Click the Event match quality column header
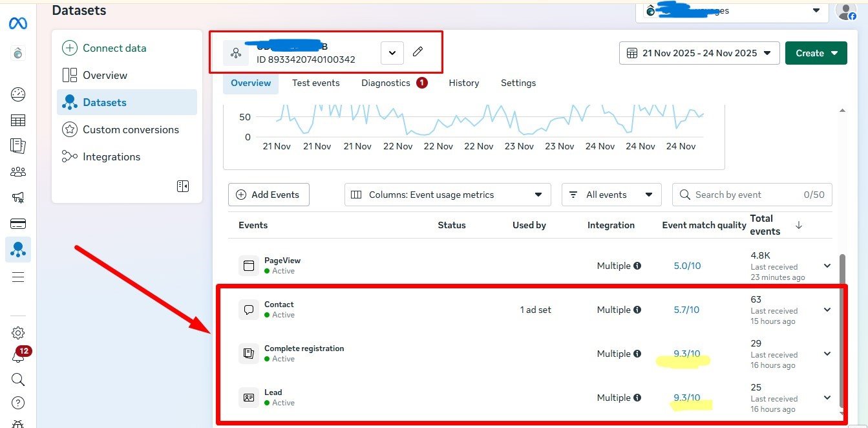This screenshot has width=868, height=428. 704,225
